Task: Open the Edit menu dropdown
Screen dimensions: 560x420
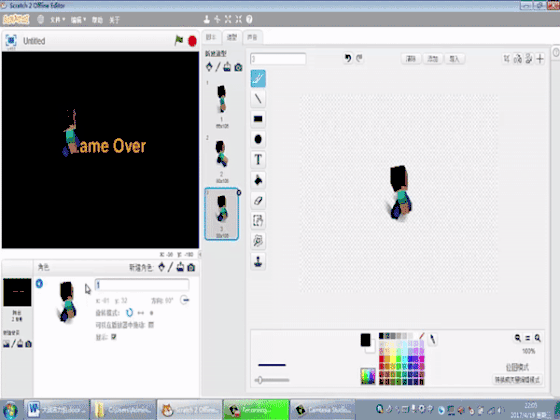Action: click(x=78, y=20)
